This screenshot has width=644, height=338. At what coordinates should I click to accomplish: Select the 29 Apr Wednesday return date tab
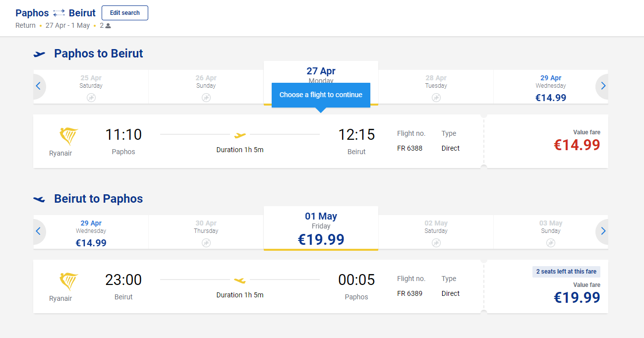[91, 232]
